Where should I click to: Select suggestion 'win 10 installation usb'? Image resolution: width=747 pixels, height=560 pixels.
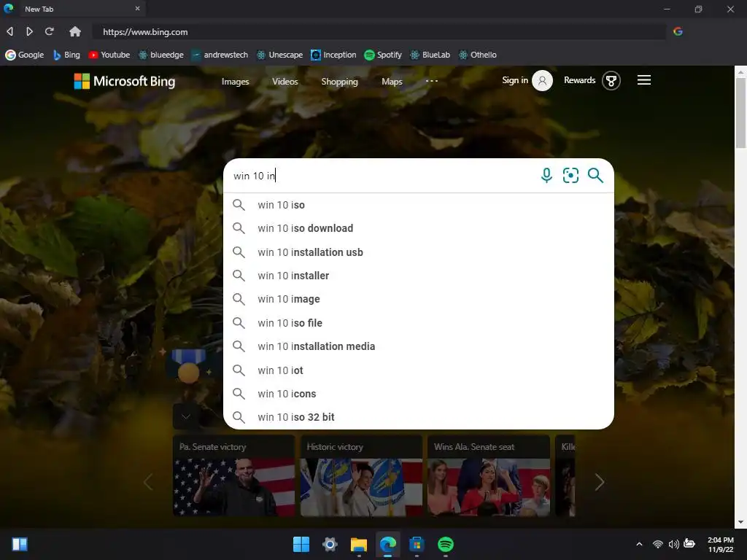click(418, 252)
